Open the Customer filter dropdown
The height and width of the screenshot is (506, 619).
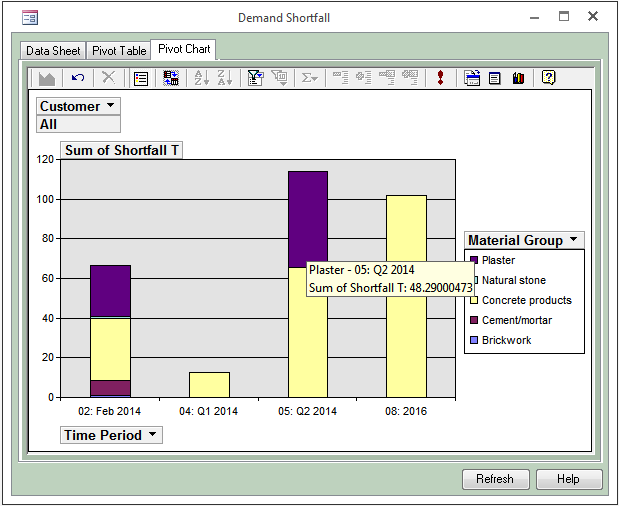pos(111,106)
